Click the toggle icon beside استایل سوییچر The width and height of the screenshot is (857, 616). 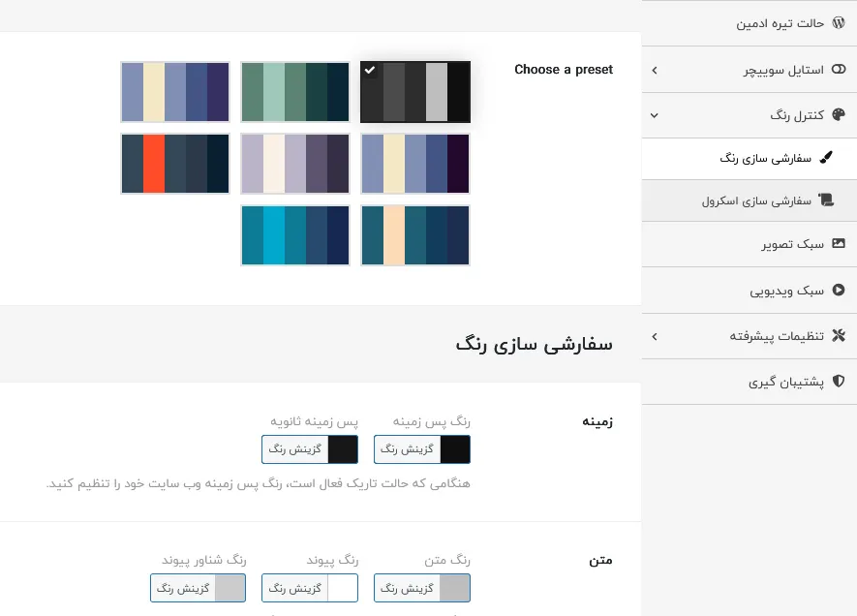tap(839, 70)
